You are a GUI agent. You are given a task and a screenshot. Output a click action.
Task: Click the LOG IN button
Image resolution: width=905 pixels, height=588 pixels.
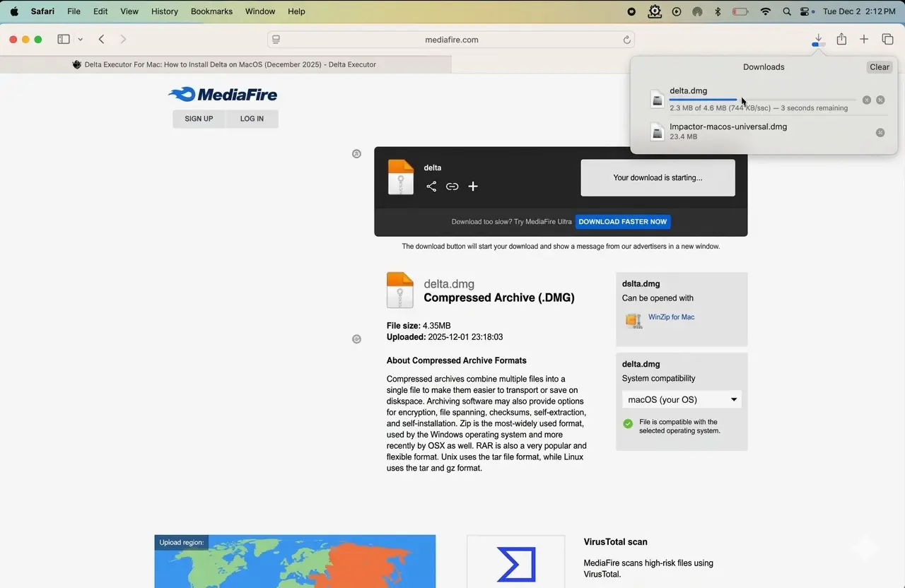(252, 119)
